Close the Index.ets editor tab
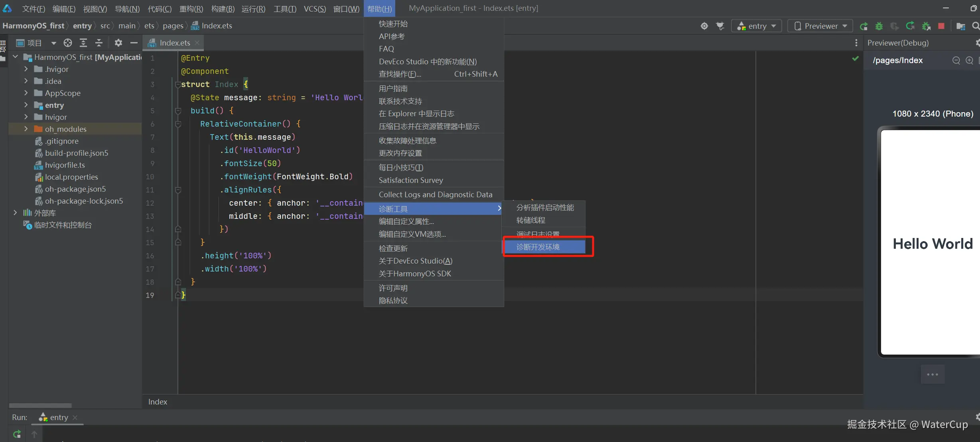 tap(197, 43)
